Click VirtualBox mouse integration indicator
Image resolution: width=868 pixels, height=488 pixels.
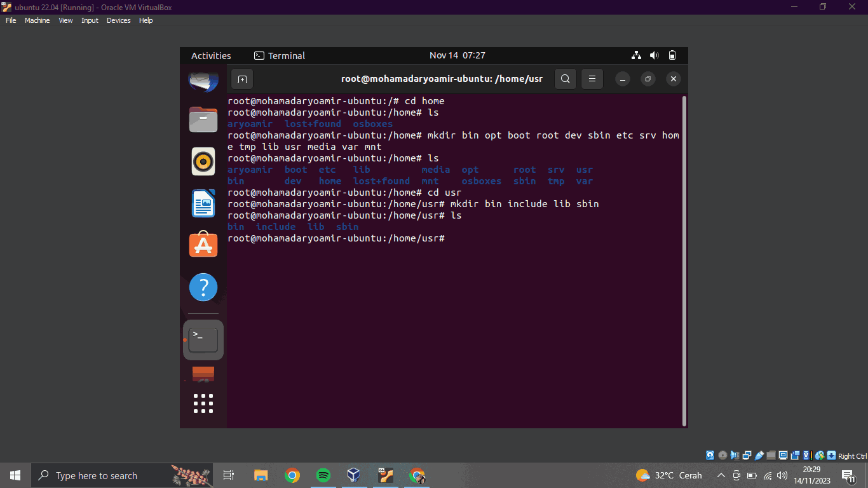click(820, 456)
